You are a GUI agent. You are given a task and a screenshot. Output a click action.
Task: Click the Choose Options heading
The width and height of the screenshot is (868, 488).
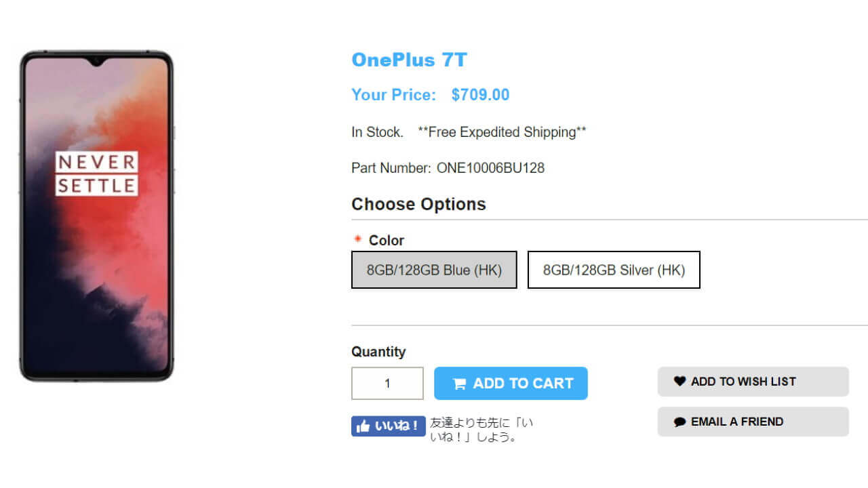pos(418,204)
